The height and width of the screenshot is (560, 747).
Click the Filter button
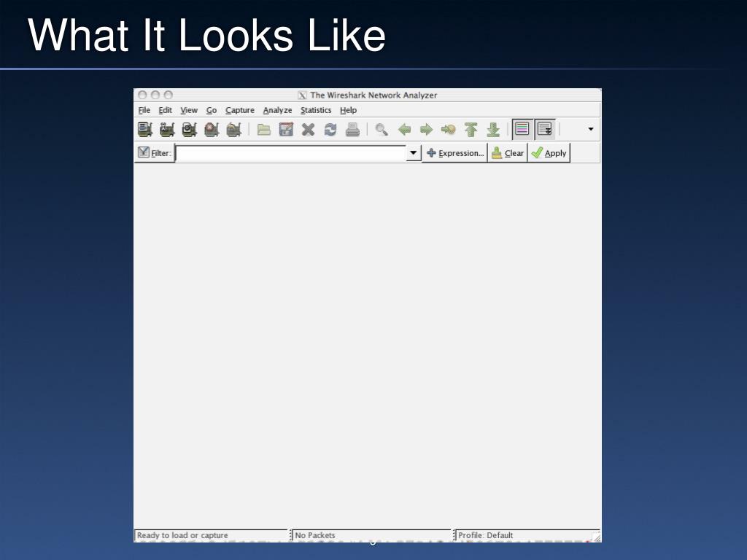[155, 153]
